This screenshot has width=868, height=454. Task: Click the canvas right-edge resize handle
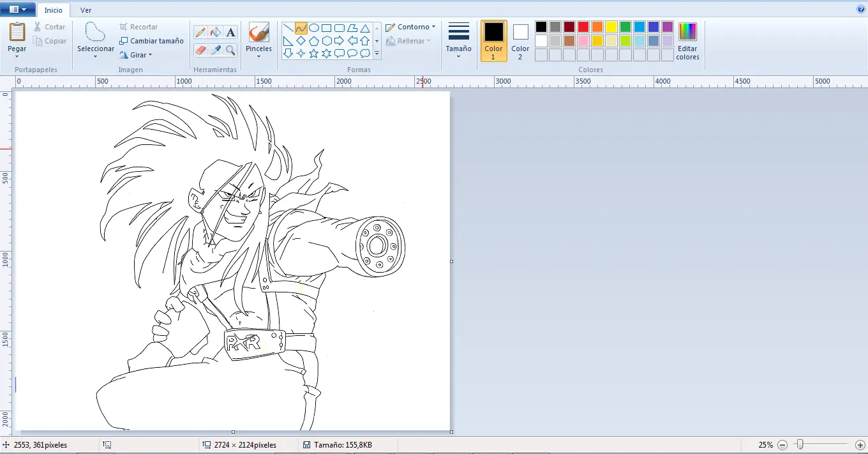click(452, 261)
